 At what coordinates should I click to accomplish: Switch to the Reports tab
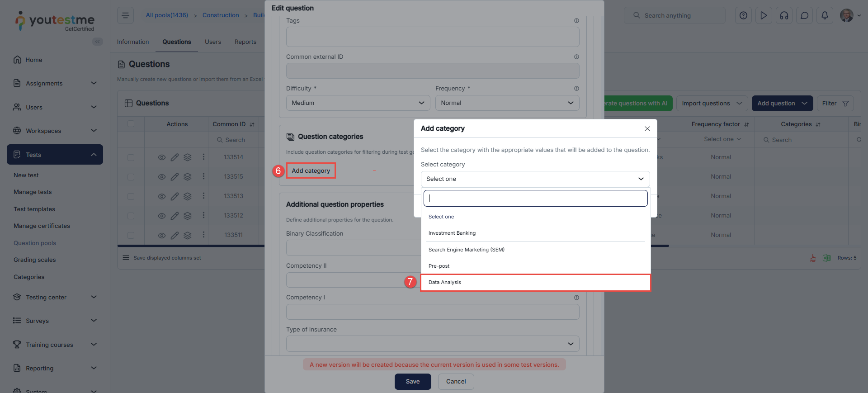tap(245, 42)
